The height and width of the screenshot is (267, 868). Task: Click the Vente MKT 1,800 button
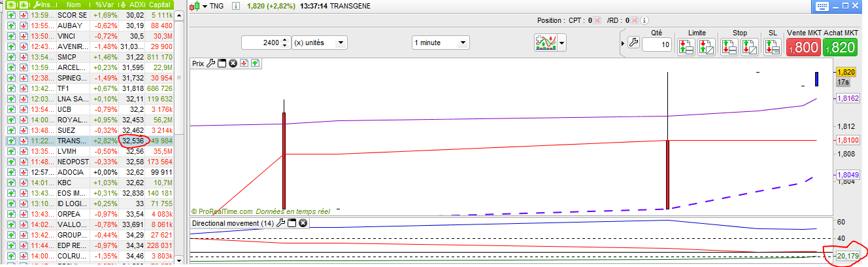click(803, 47)
